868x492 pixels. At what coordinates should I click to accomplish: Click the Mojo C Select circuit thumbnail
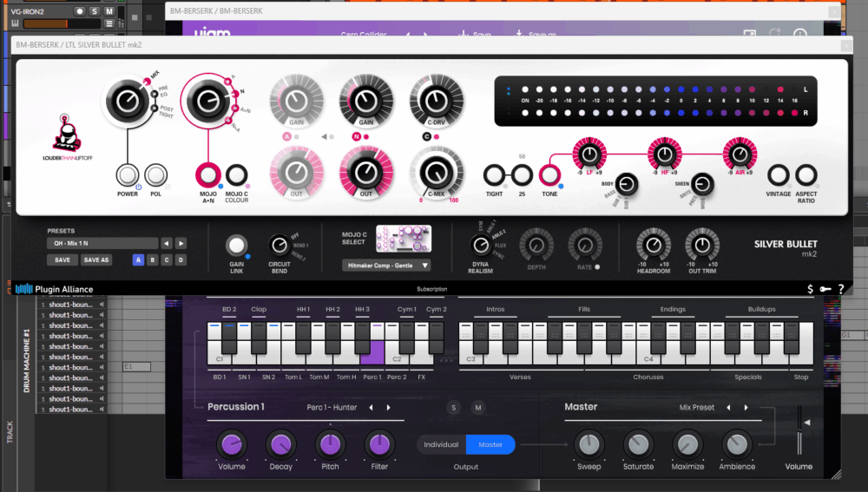(x=404, y=239)
